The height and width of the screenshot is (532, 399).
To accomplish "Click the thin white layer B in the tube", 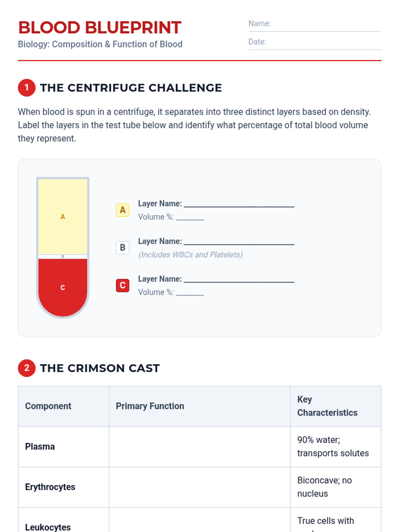I will (x=63, y=257).
